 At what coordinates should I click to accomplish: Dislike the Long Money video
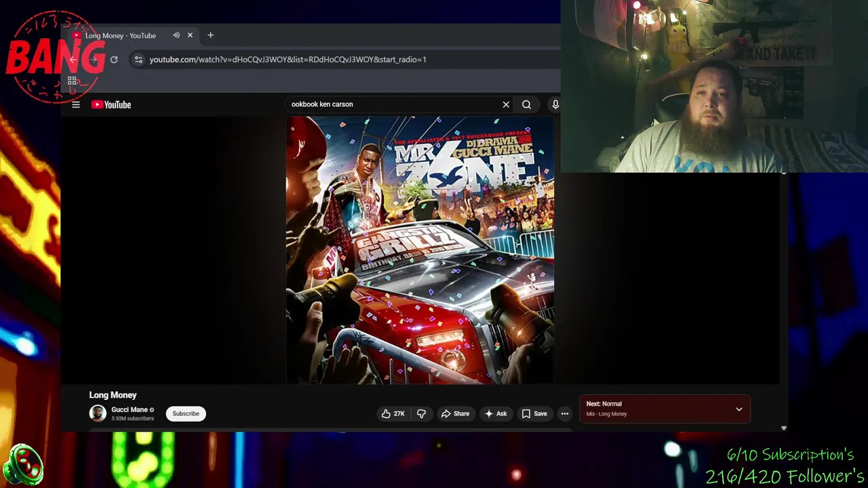(x=421, y=413)
